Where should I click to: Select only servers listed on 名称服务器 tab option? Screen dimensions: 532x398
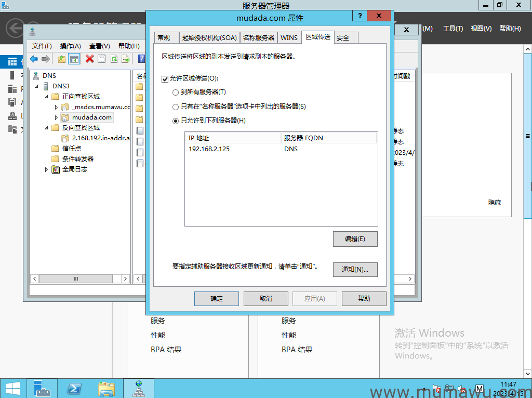pyautogui.click(x=176, y=107)
